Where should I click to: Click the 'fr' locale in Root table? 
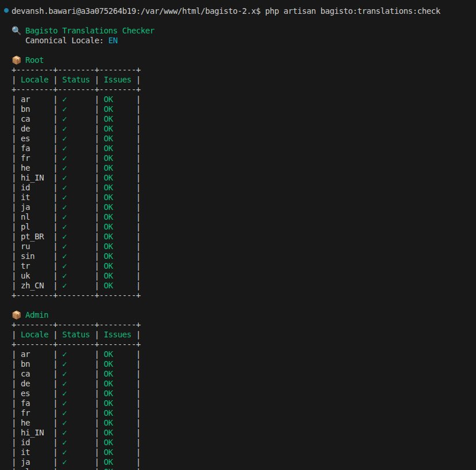[25, 158]
